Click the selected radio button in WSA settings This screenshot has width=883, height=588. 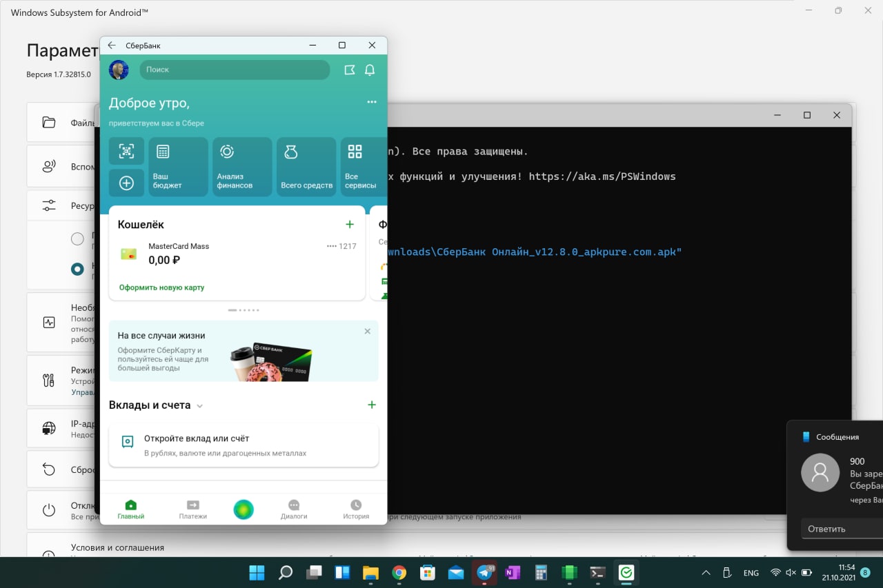77,269
